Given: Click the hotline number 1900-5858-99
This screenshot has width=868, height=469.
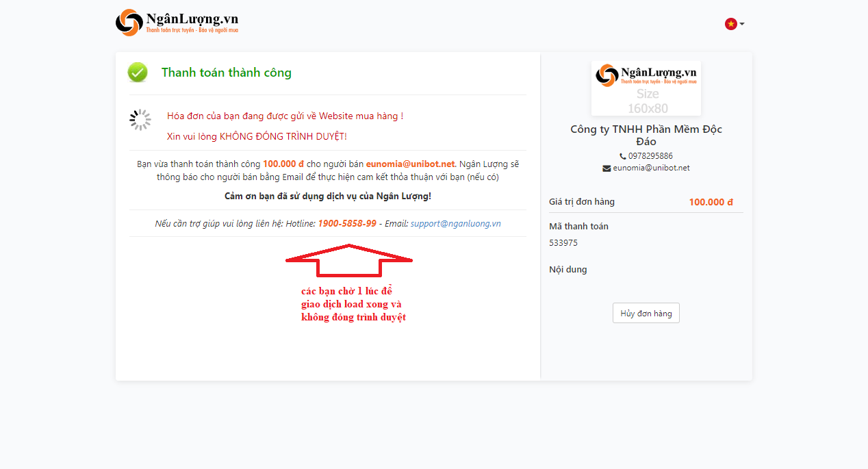Looking at the screenshot, I should click(347, 224).
